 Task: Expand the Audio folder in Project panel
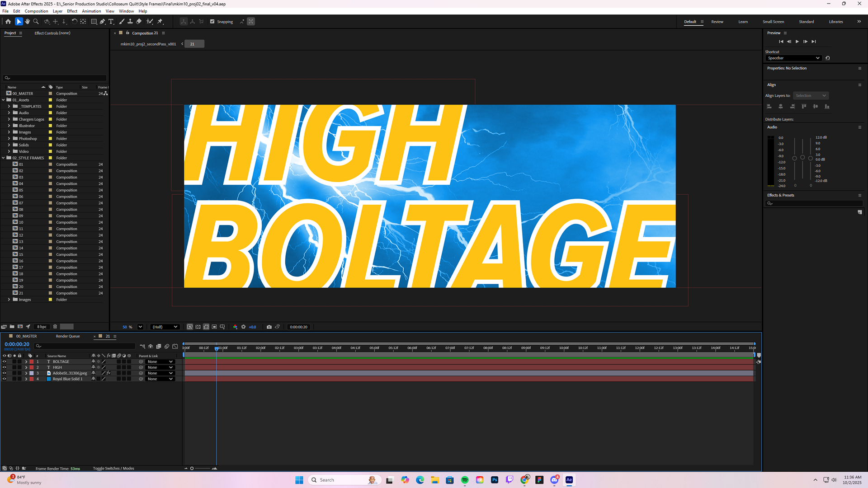(x=9, y=113)
